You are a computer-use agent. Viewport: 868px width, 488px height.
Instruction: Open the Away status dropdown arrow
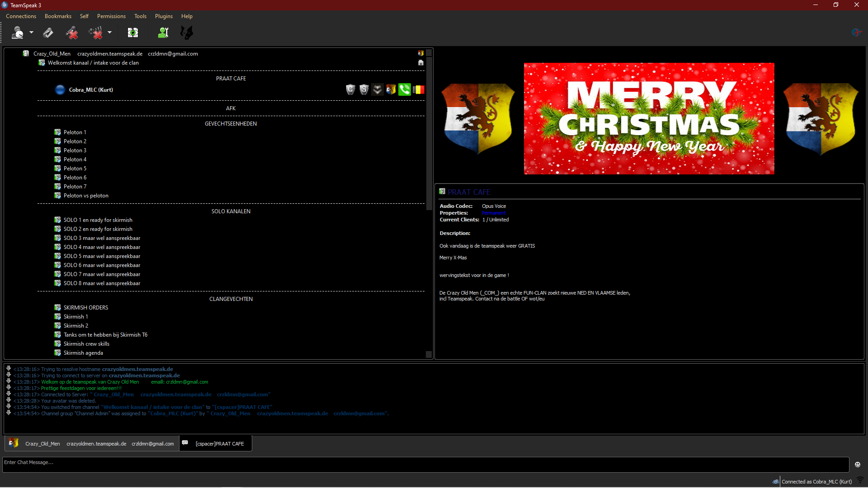31,33
